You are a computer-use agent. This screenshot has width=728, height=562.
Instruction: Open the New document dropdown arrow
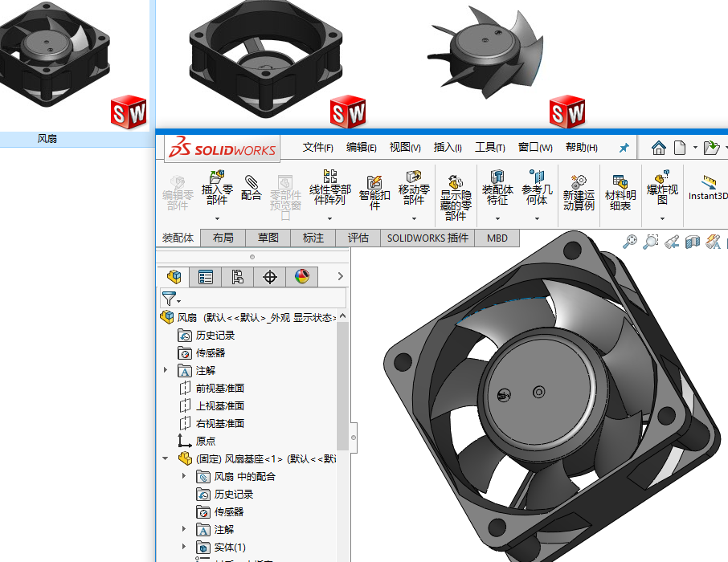pyautogui.click(x=695, y=148)
